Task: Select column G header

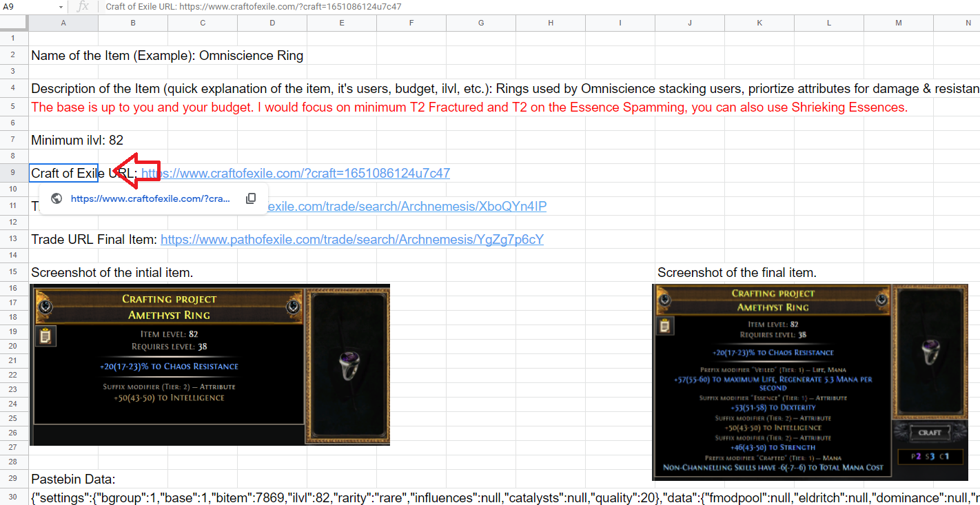Action: click(x=481, y=23)
